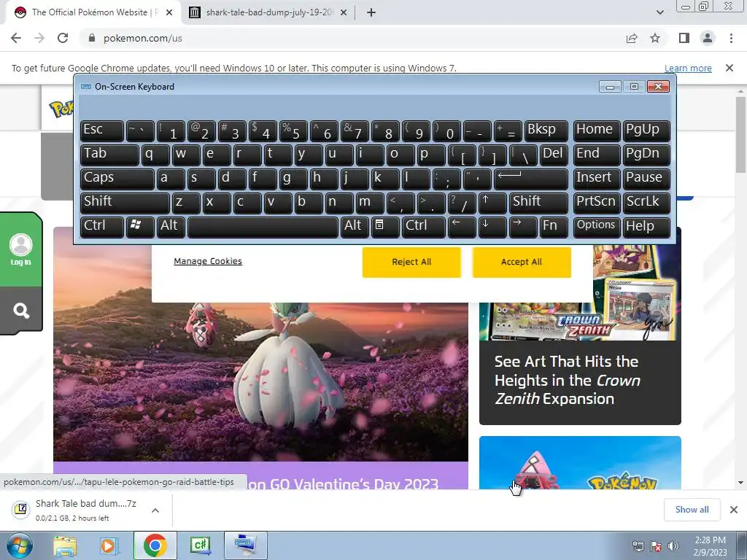
Task: Click the Reject All cookies button
Action: [411, 262]
